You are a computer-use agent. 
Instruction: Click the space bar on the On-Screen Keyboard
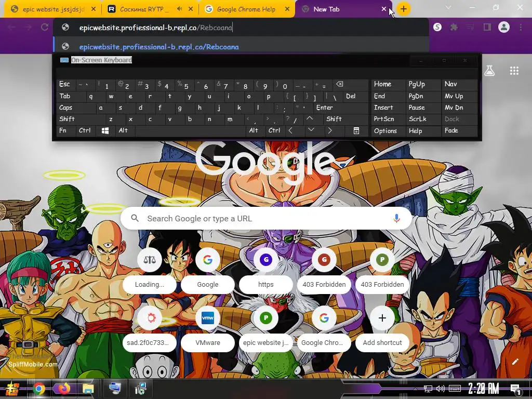pos(190,130)
